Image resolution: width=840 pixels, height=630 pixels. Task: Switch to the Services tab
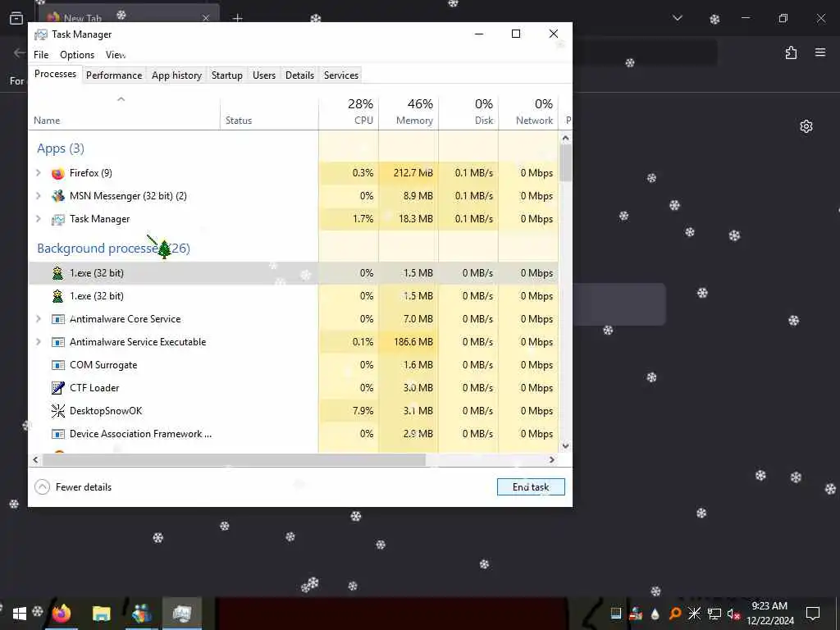click(341, 75)
